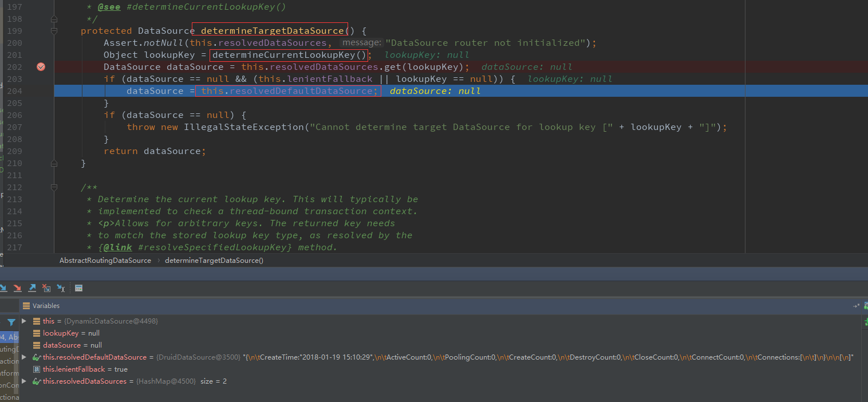The image size is (868, 402).
Task: Collapse the Javadoc fold marker at line 212
Action: click(54, 187)
